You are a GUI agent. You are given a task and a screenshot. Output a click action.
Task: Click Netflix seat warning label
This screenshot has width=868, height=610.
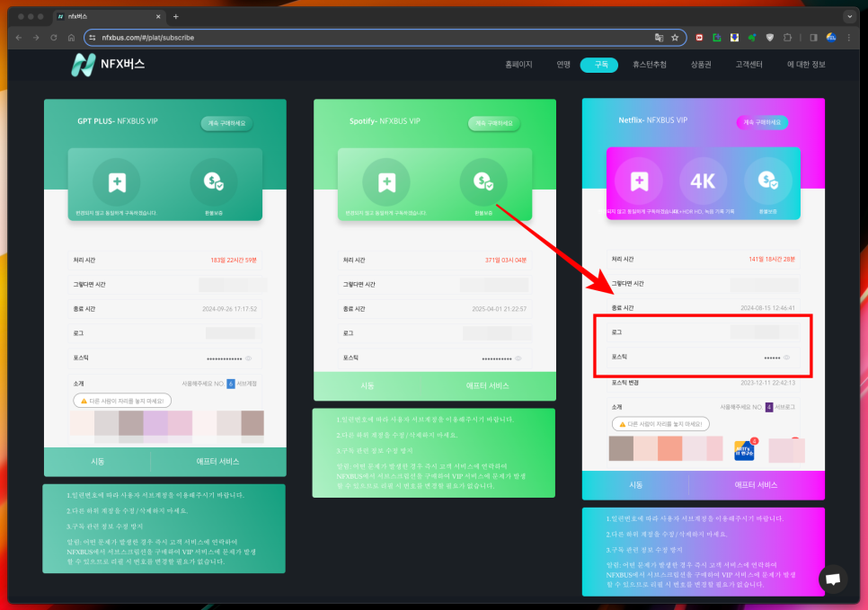coord(660,424)
